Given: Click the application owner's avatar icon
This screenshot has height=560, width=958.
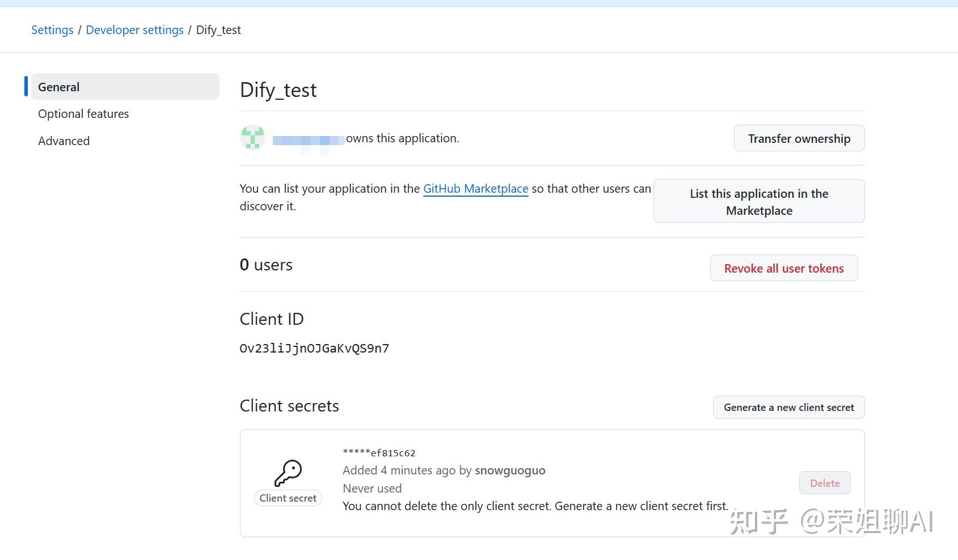Looking at the screenshot, I should point(252,138).
